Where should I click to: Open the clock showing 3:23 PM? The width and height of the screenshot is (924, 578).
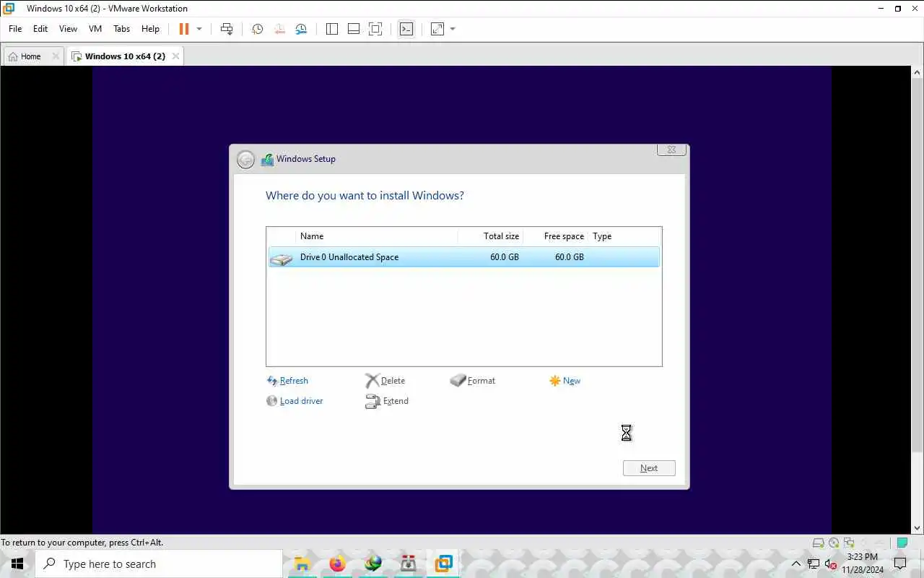pos(862,564)
